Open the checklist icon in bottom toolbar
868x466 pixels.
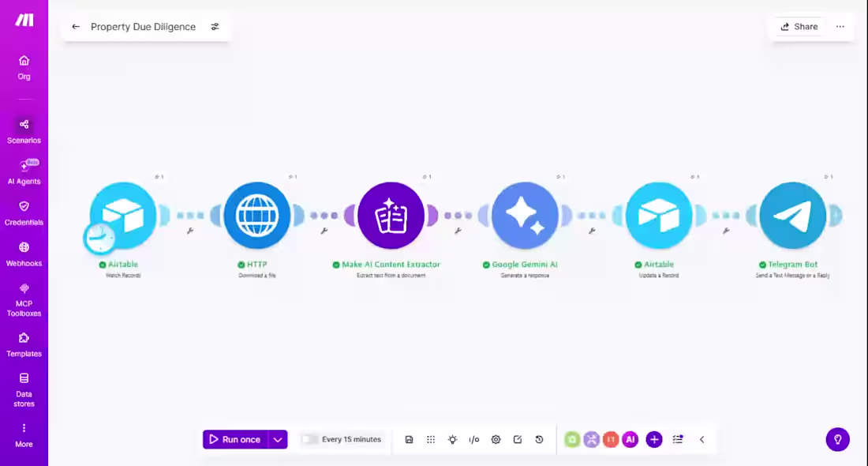678,439
